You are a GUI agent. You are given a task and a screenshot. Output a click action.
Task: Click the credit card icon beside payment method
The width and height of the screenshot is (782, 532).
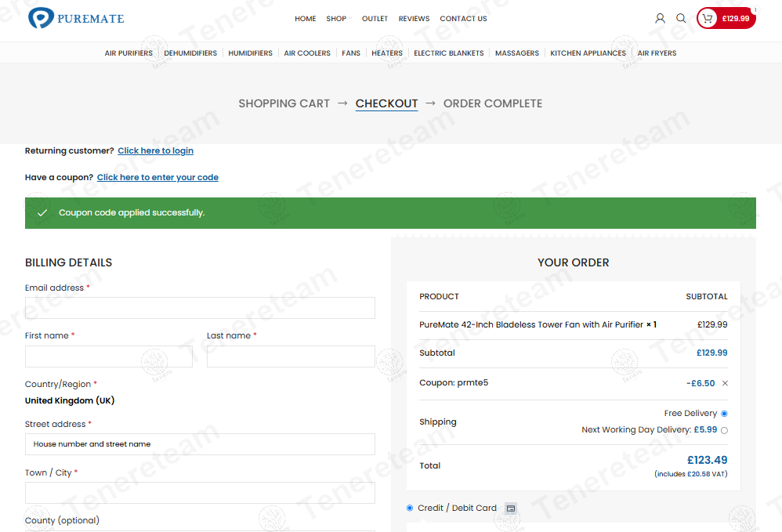(x=511, y=508)
